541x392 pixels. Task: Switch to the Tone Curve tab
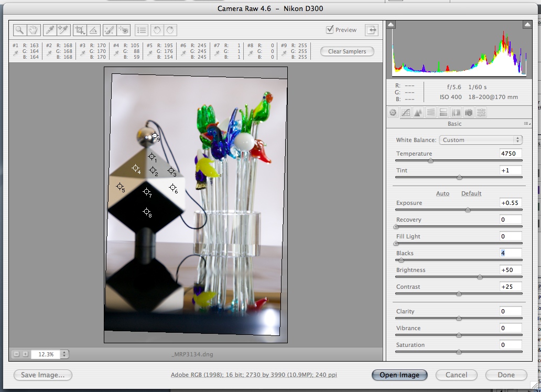click(x=405, y=112)
